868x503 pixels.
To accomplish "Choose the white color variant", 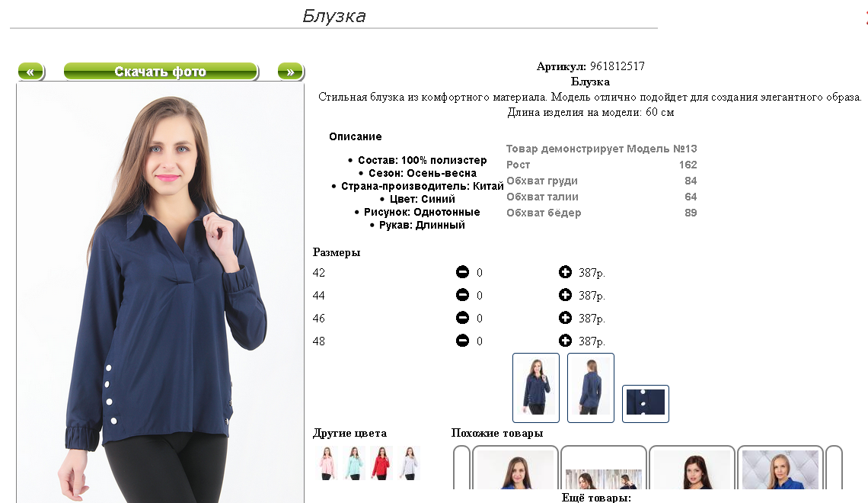I will (409, 463).
